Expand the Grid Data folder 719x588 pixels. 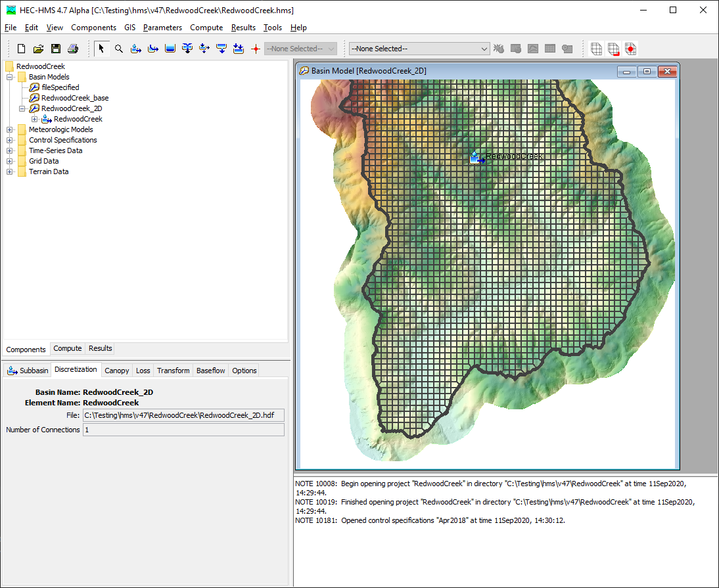coord(9,162)
